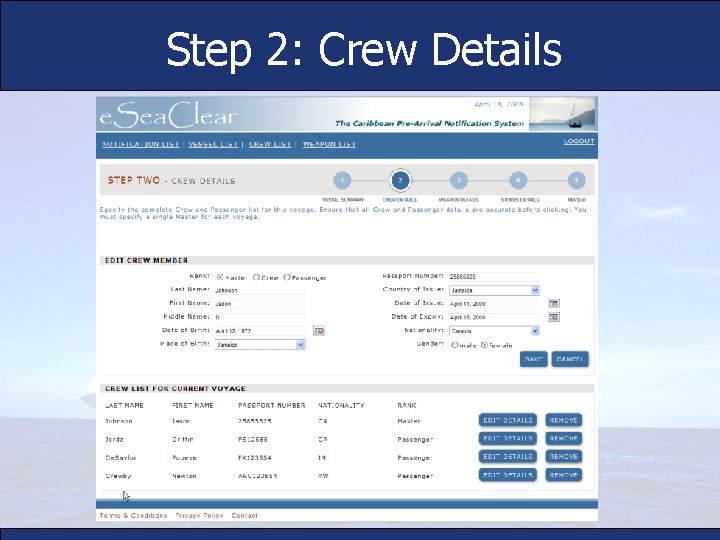Select the Master rank radio button
The height and width of the screenshot is (540, 720).
click(220, 277)
